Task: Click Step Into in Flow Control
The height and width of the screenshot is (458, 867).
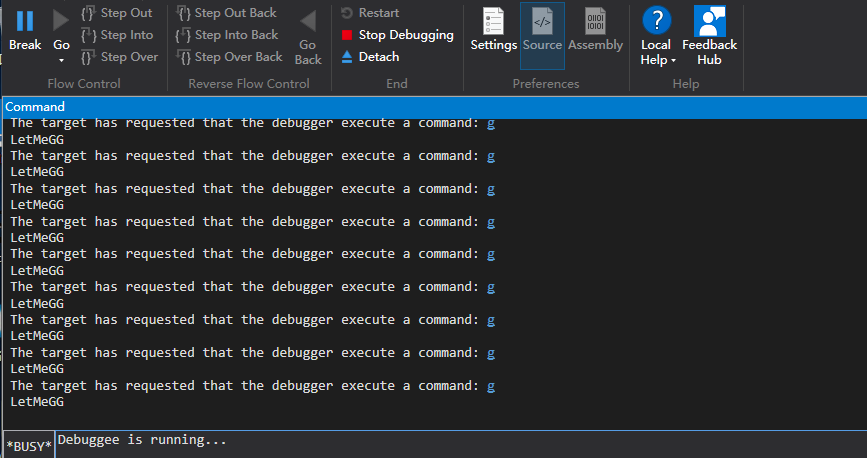Action: [117, 35]
